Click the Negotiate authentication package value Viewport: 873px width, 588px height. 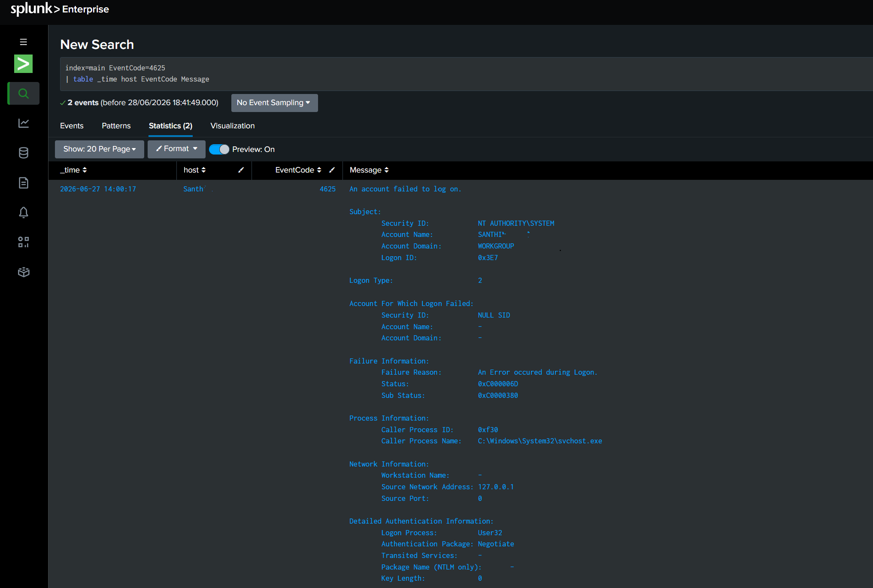pyautogui.click(x=496, y=544)
